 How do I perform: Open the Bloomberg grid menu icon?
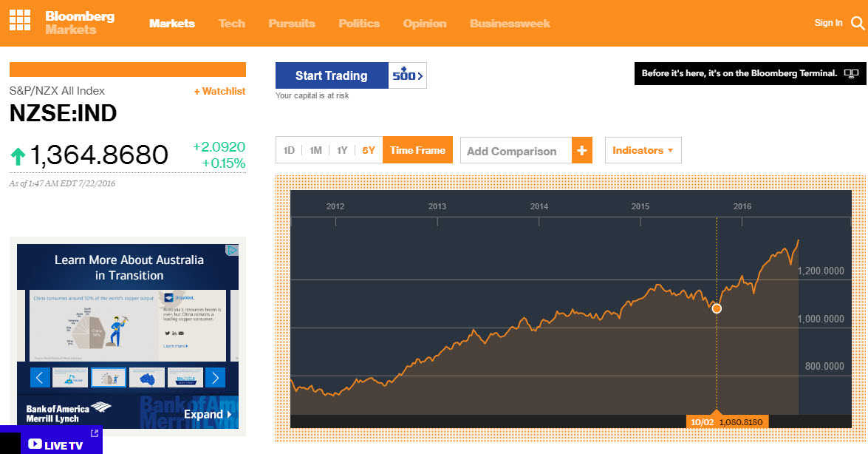click(x=20, y=21)
